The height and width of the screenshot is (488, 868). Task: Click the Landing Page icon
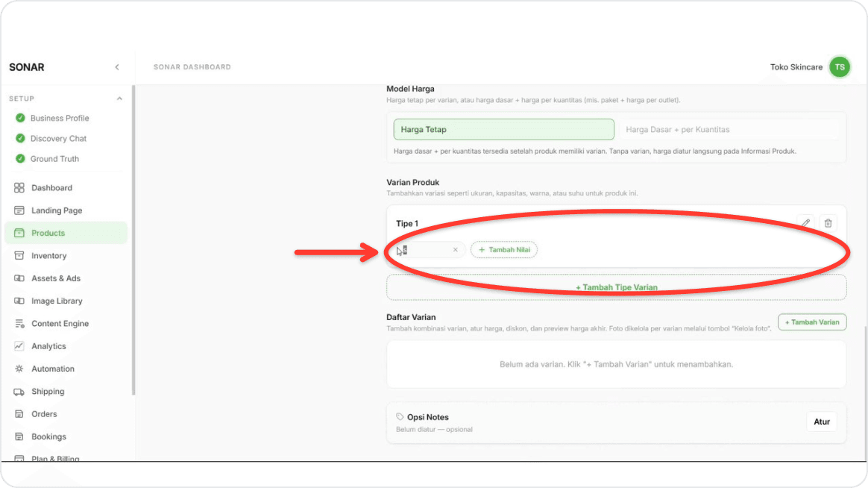pyautogui.click(x=19, y=210)
